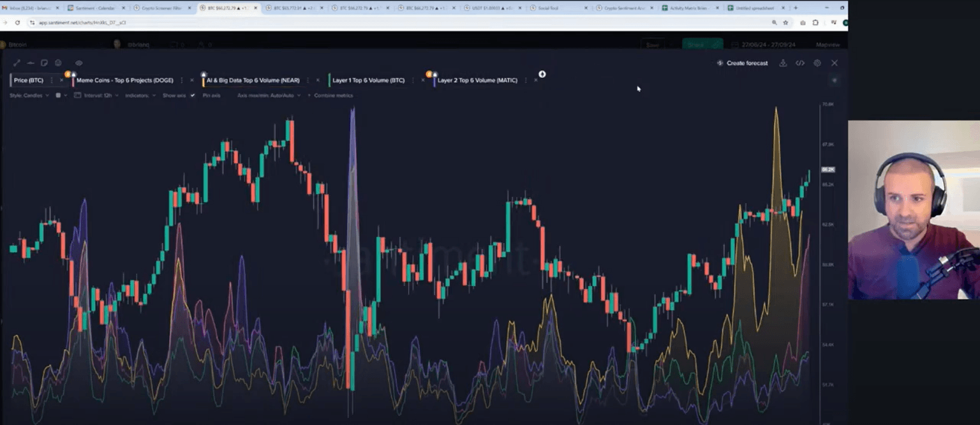Select the Layer 2 Top 6 Volume metric
980x425 pixels.
[477, 80]
